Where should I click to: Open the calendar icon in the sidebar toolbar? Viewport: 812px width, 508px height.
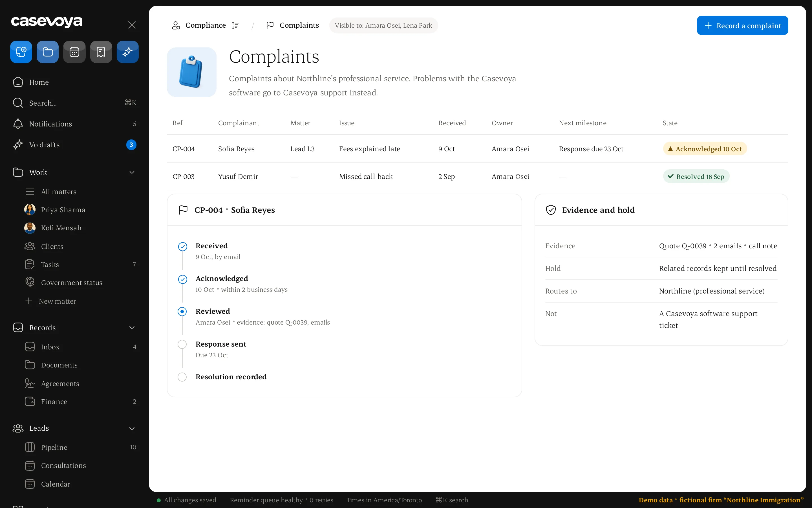[x=74, y=52]
